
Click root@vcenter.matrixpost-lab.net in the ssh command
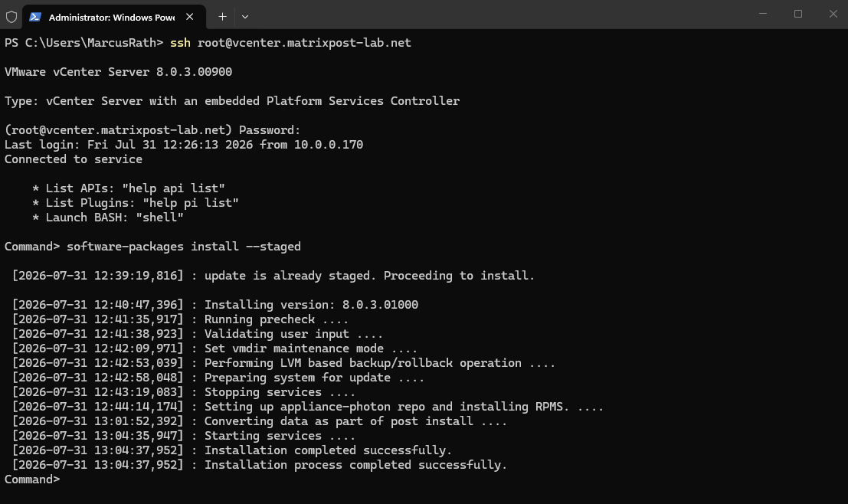pyautogui.click(x=304, y=43)
